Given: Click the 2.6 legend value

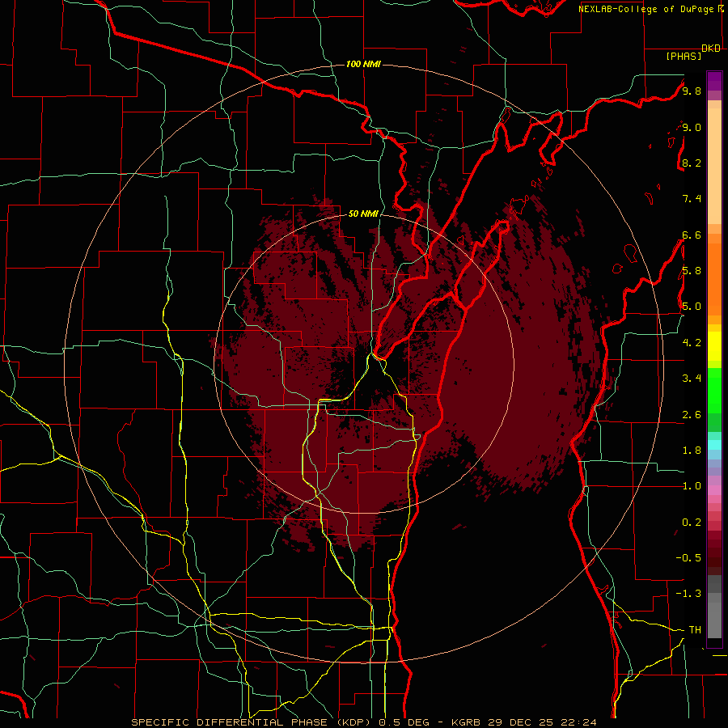Looking at the screenshot, I should [692, 415].
